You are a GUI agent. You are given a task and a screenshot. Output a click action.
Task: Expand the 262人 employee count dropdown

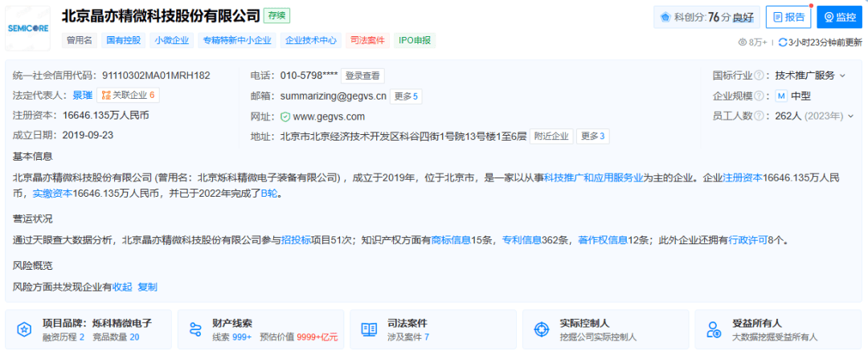850,116
